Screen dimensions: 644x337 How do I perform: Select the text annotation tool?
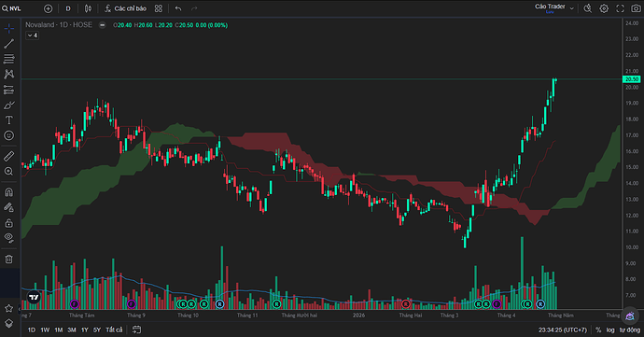click(x=8, y=120)
